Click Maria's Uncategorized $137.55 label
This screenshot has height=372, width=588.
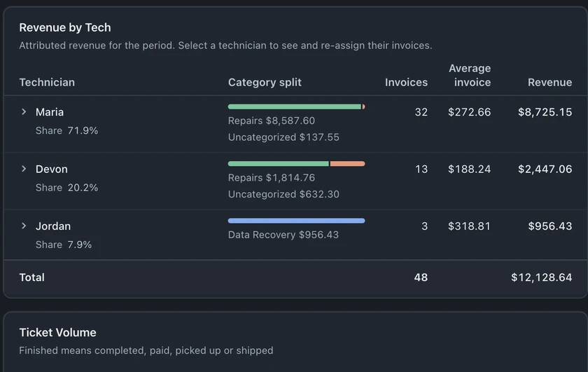[283, 137]
